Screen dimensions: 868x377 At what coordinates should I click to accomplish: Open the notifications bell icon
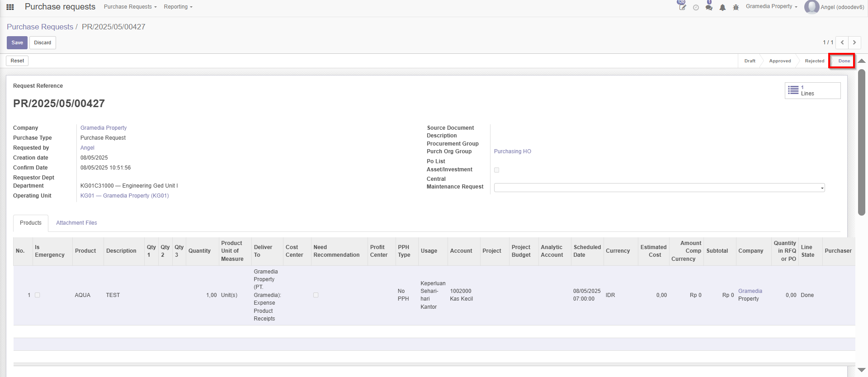[722, 7]
